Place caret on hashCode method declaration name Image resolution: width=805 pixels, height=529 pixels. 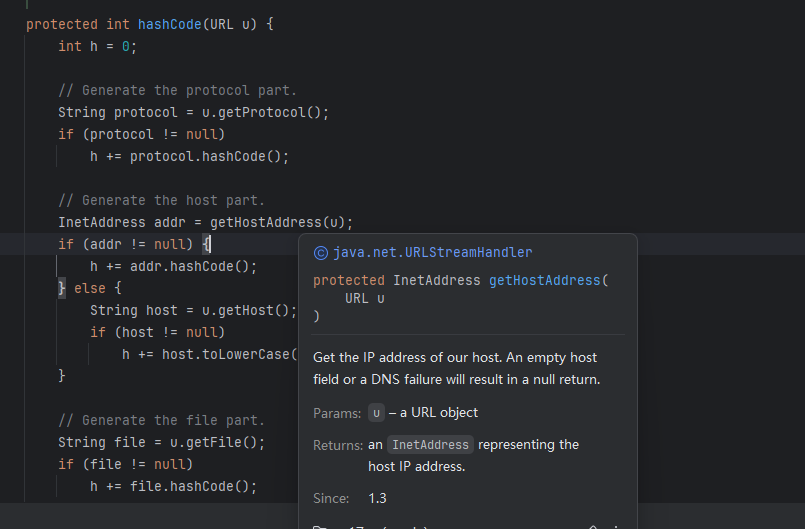pyautogui.click(x=169, y=24)
